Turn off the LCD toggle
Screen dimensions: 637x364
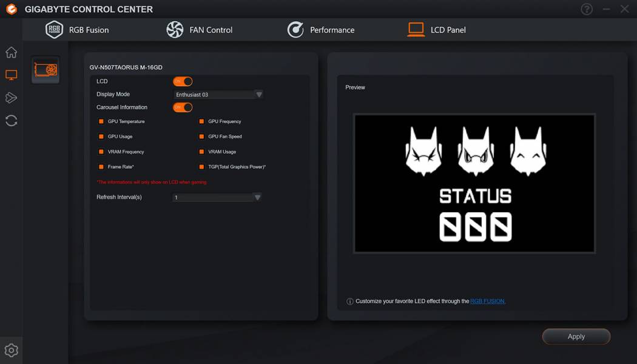(183, 81)
